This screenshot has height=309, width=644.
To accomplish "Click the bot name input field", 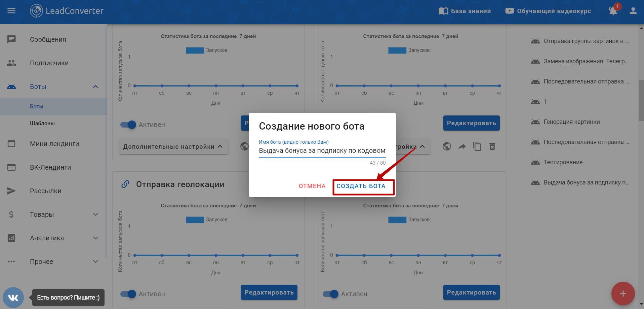I will (x=322, y=151).
